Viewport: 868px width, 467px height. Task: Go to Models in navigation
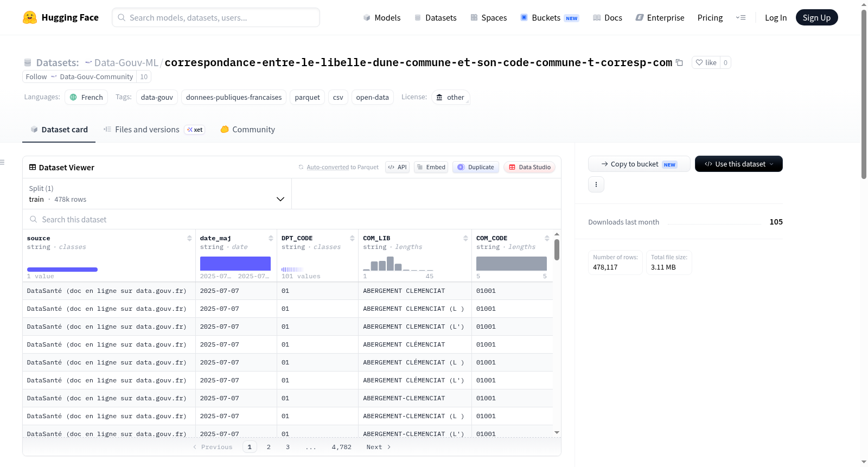(x=382, y=17)
